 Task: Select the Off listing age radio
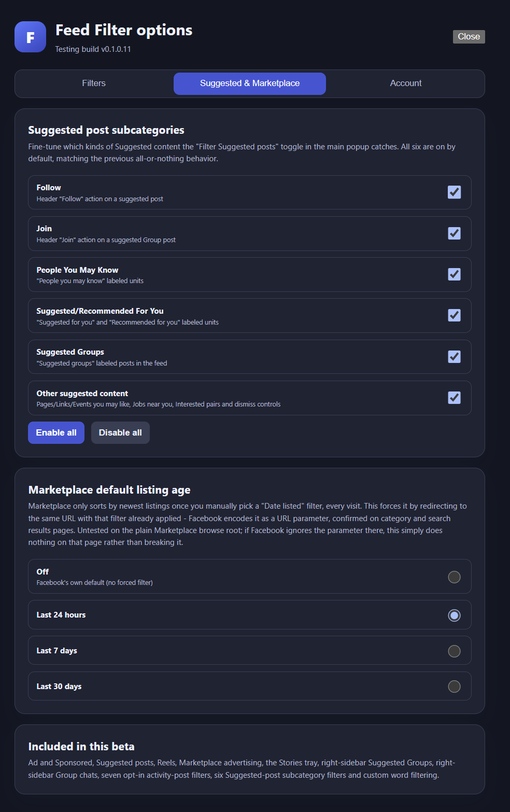[454, 577]
